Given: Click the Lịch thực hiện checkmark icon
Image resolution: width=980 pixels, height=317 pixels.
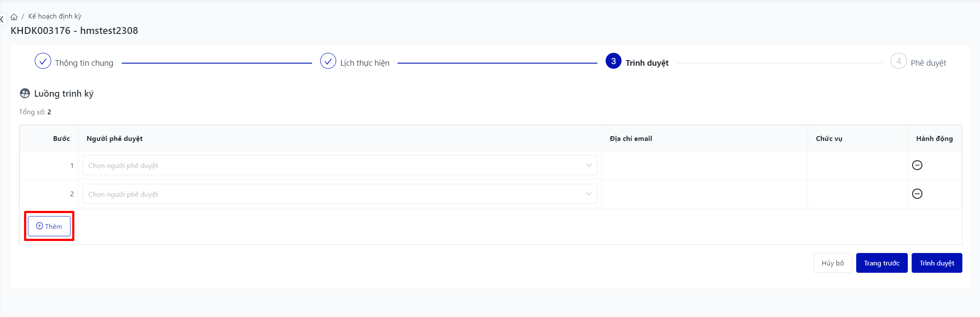Looking at the screenshot, I should pyautogui.click(x=328, y=61).
